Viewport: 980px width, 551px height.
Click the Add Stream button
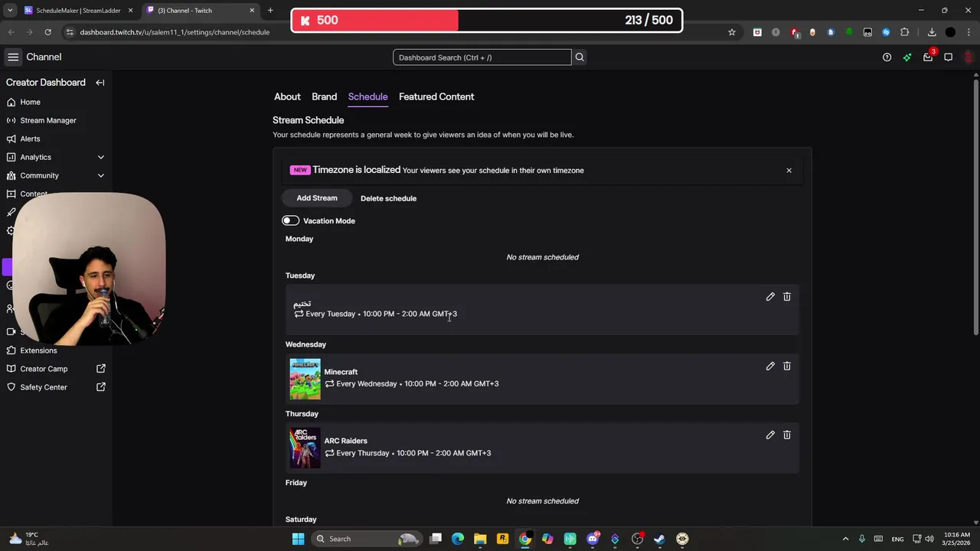317,198
